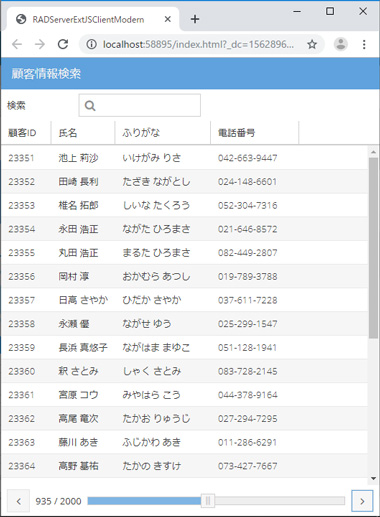This screenshot has width=380, height=517.
Task: Select name 藤川 あき
Action: click(78, 442)
